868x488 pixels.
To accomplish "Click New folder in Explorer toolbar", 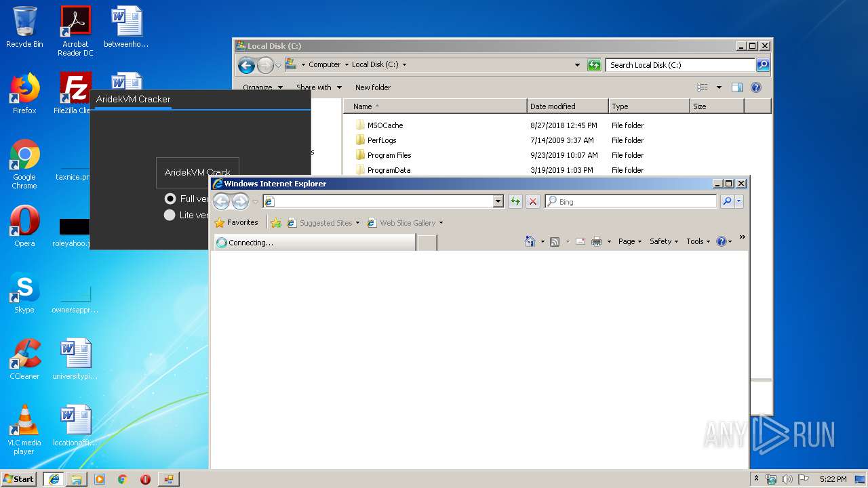I will 373,87.
